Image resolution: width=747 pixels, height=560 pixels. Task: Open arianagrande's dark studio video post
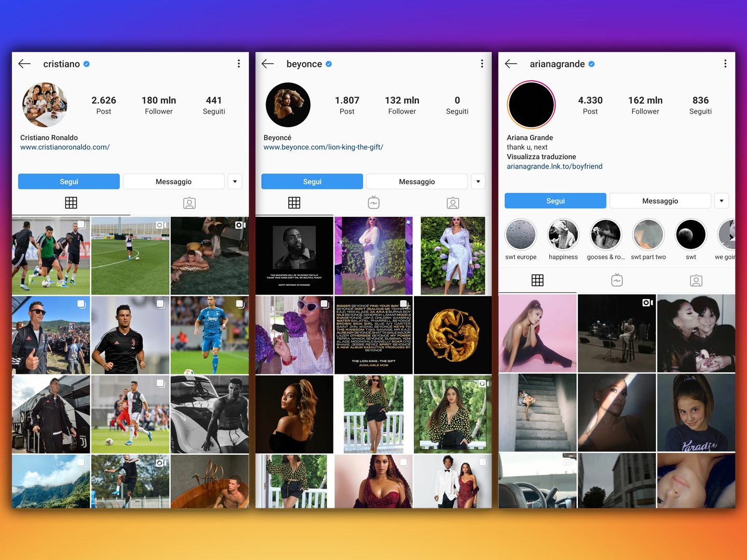(x=617, y=333)
